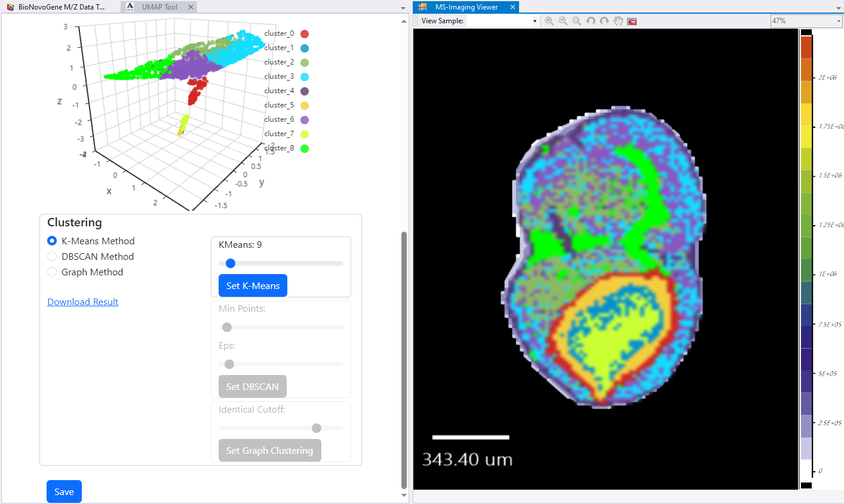
Task: Click the rotate right arrow icon
Action: point(604,21)
